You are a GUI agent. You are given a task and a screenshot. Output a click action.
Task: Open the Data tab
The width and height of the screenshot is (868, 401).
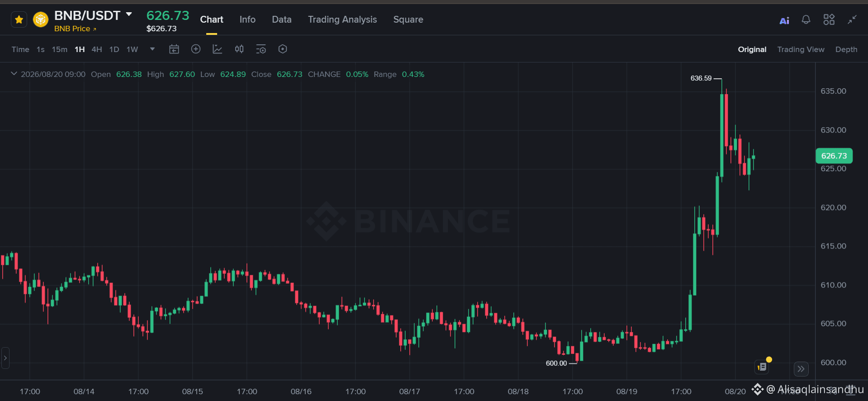point(282,19)
